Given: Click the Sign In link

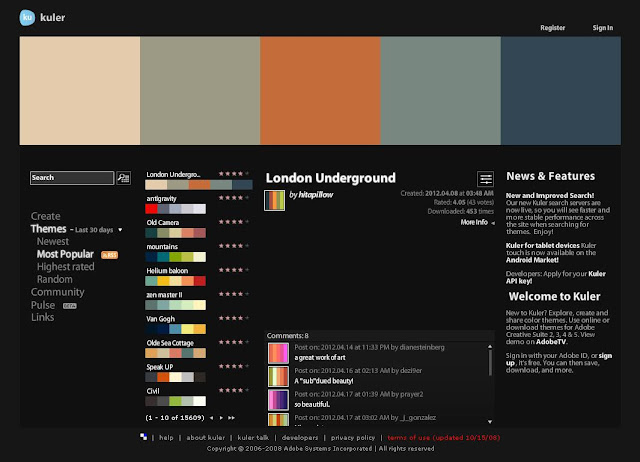Looking at the screenshot, I should tap(603, 28).
